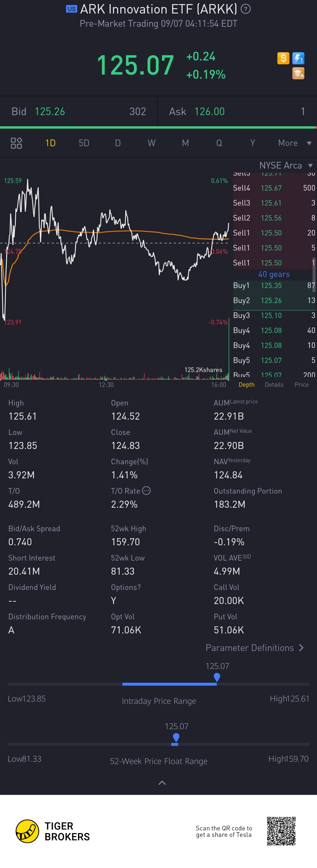Tap the 52-week price range marker

176,737
